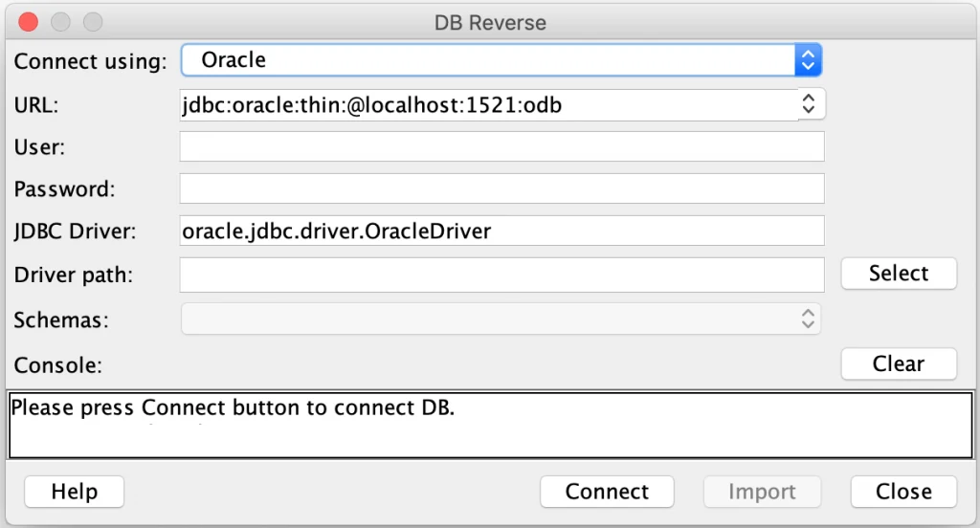Open the Schemas dropdown
The width and height of the screenshot is (980, 528).
(501, 319)
